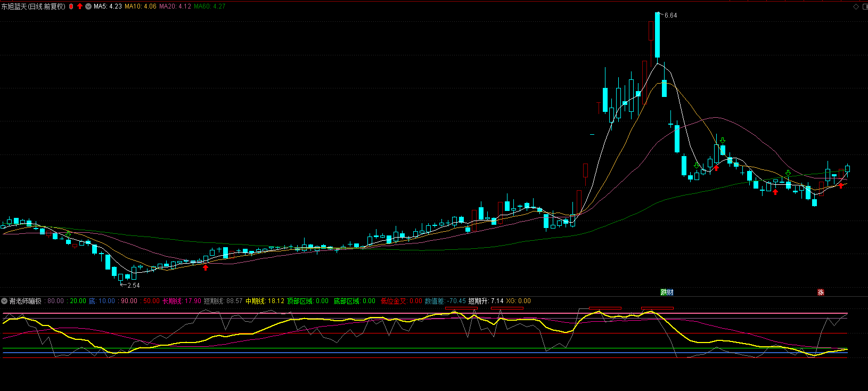The image size is (868, 391).
Task: Click the MA10: 4.06 label
Action: 141,6
